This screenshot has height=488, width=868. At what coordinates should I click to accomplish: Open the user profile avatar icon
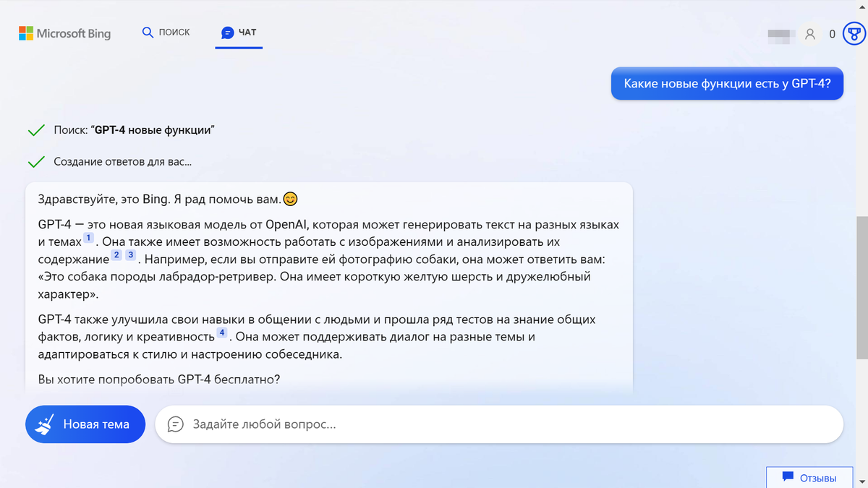pyautogui.click(x=810, y=33)
